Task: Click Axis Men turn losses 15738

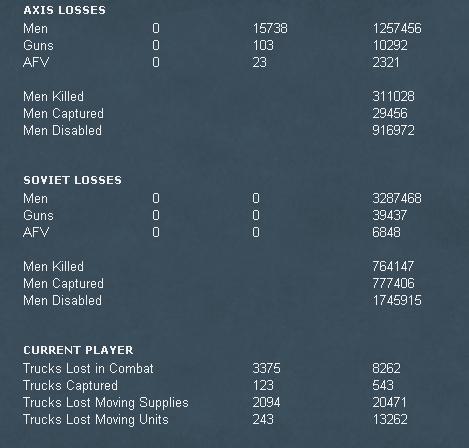Action: (270, 28)
